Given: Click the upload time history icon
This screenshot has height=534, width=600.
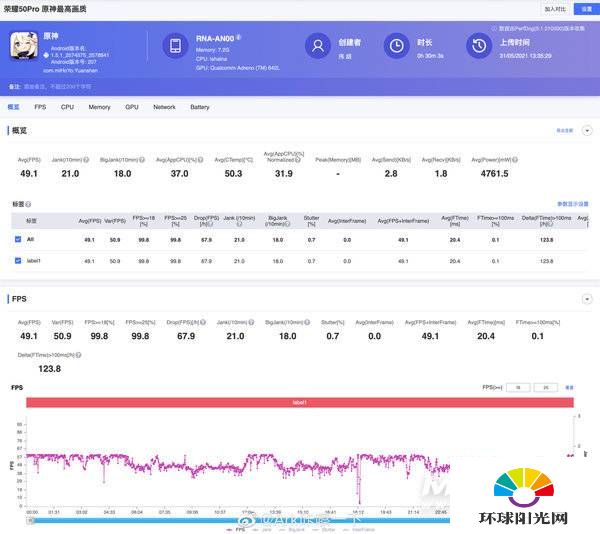Looking at the screenshot, I should pyautogui.click(x=479, y=46).
